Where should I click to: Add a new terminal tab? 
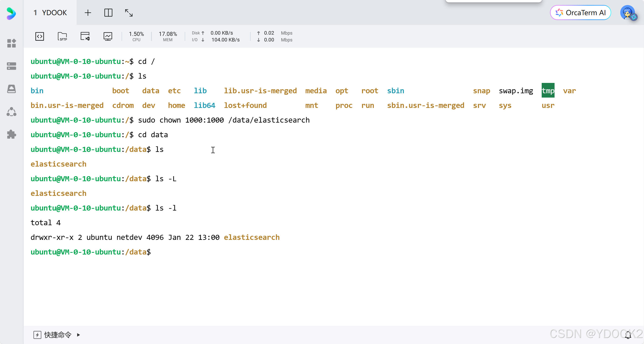[x=88, y=13]
